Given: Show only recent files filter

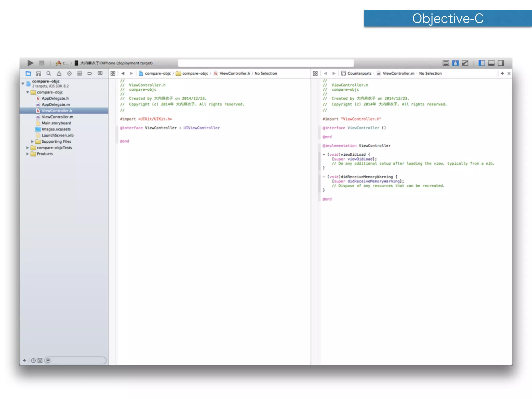Looking at the screenshot, I should 34,360.
